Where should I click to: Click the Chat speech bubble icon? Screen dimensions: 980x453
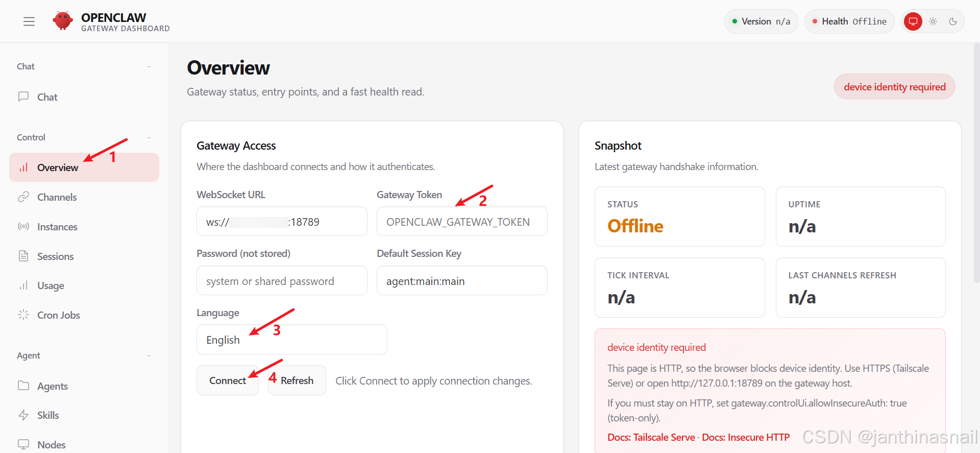tap(23, 97)
